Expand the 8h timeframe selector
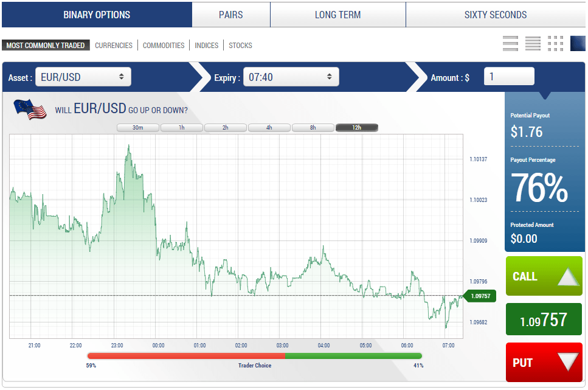This screenshot has height=390, width=588. click(x=313, y=127)
